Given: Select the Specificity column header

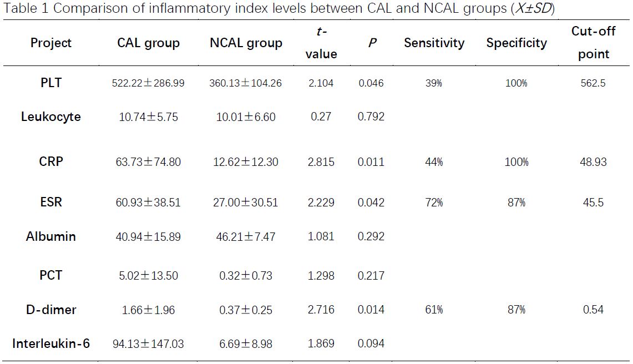Looking at the screenshot, I should coord(516,43).
